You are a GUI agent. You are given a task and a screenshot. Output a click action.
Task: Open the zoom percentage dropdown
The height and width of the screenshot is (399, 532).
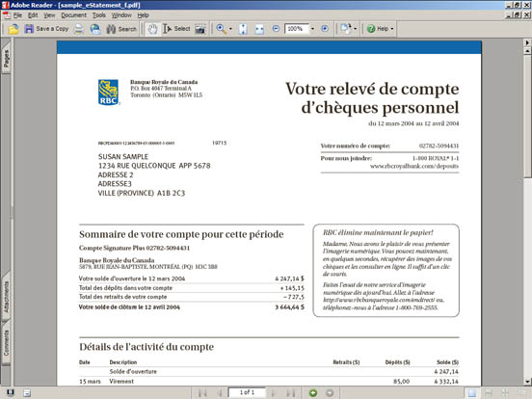312,29
